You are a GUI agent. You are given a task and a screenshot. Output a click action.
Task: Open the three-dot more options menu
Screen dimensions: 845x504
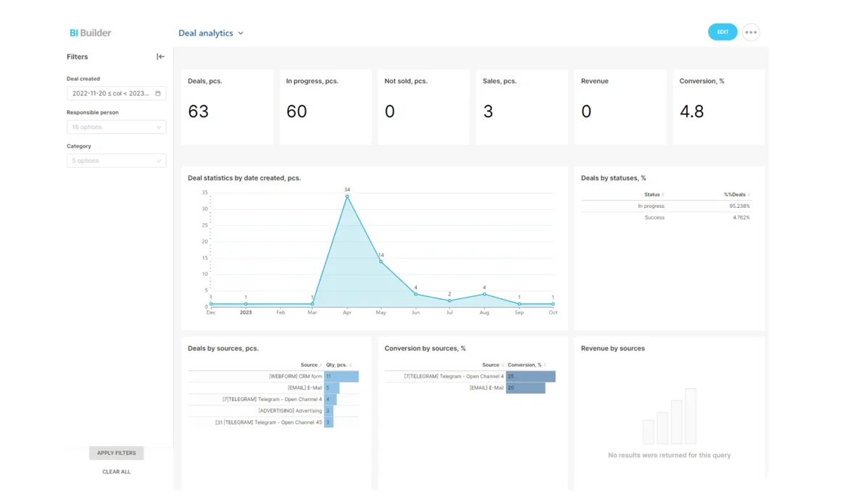click(x=751, y=33)
